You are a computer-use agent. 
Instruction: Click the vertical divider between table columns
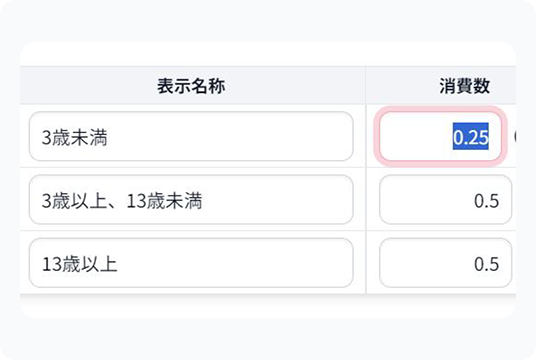(x=366, y=179)
